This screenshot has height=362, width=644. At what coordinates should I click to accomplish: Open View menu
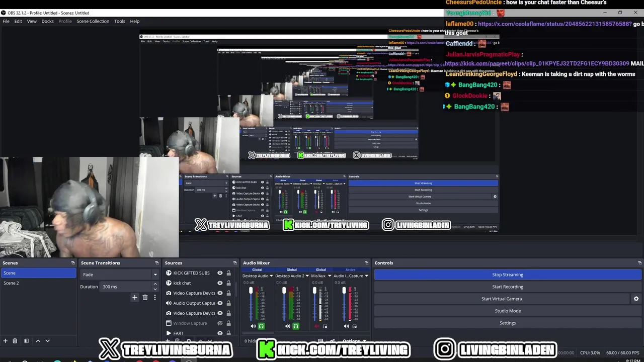pos(32,21)
